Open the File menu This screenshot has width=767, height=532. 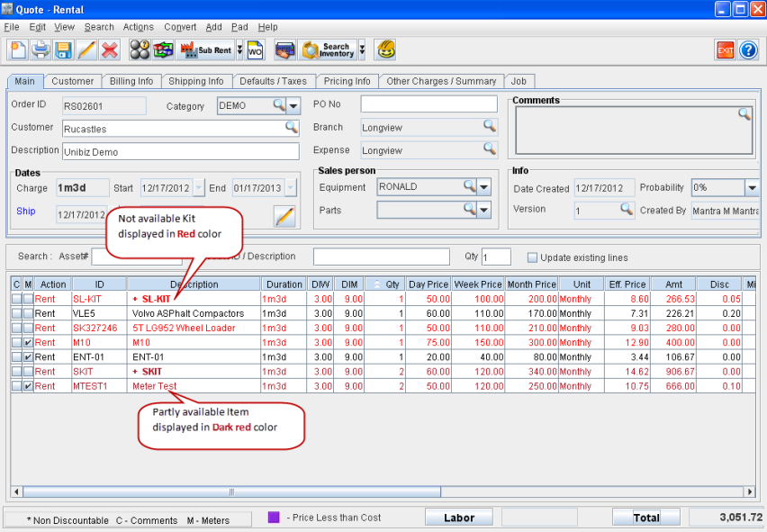(11, 27)
